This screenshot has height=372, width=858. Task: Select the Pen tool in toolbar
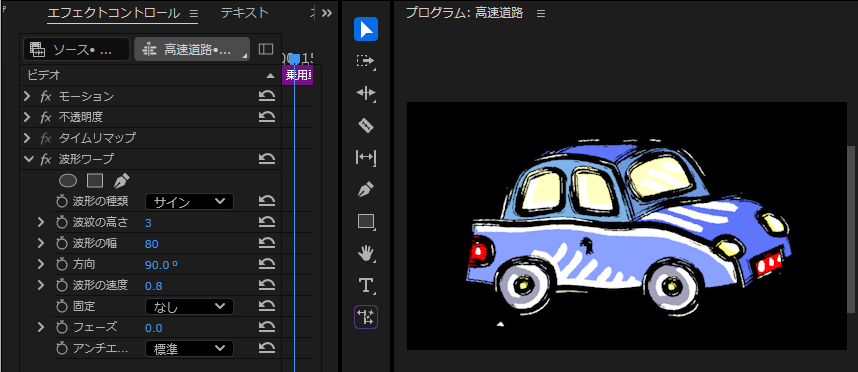(x=366, y=190)
